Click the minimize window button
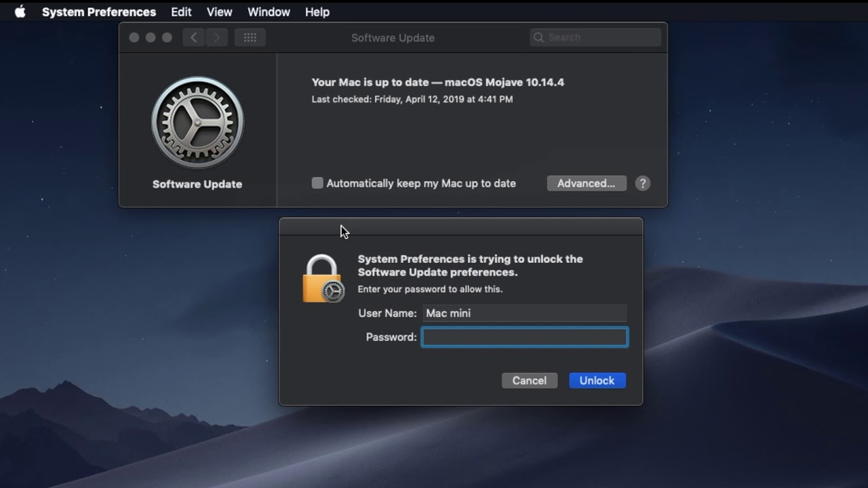This screenshot has width=868, height=488. (x=151, y=37)
